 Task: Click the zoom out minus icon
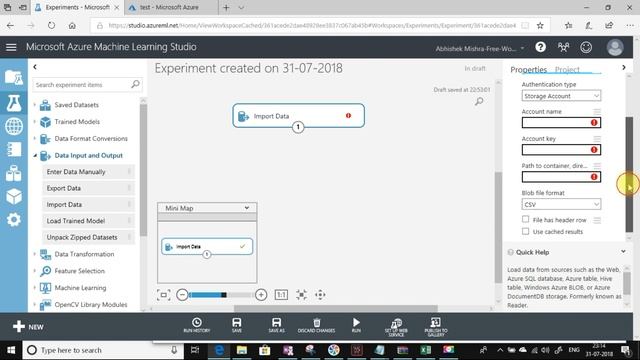coord(182,295)
